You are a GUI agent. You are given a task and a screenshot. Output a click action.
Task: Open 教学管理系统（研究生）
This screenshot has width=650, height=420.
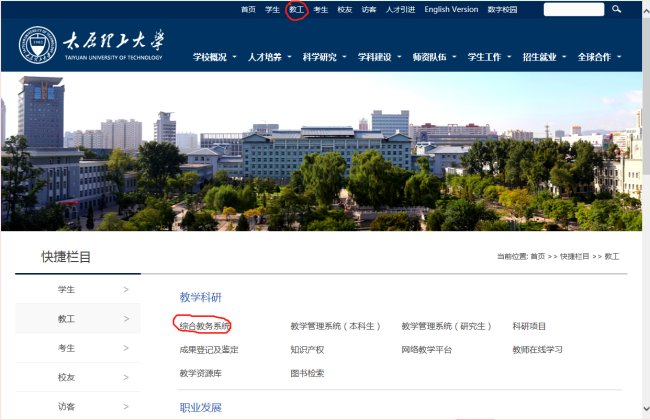[446, 326]
